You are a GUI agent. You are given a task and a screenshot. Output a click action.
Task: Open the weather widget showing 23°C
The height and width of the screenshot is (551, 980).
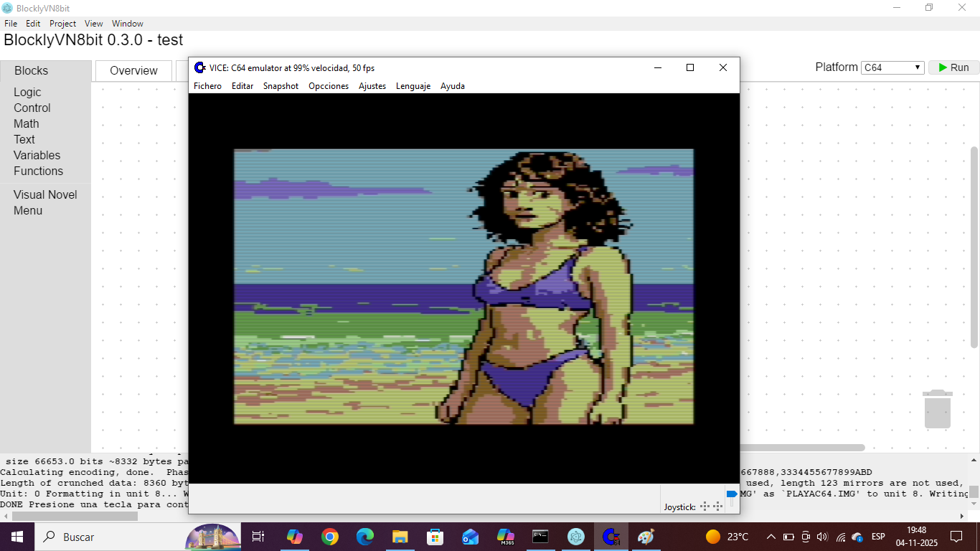727,537
